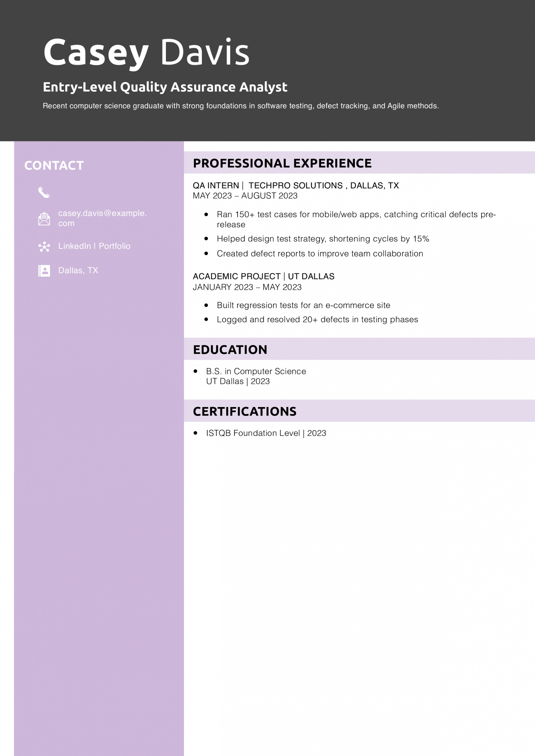The width and height of the screenshot is (535, 756).
Task: Open the LinkedIn link
Action: coord(74,246)
